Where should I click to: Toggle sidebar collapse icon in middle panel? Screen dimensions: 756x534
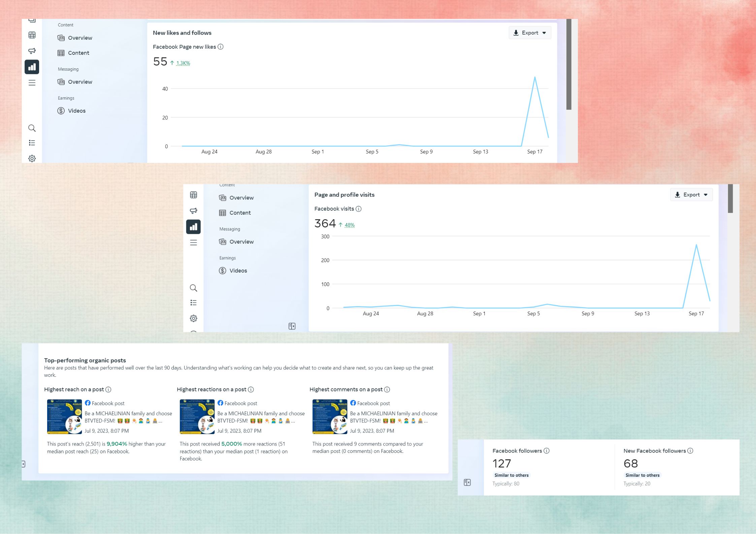(292, 326)
